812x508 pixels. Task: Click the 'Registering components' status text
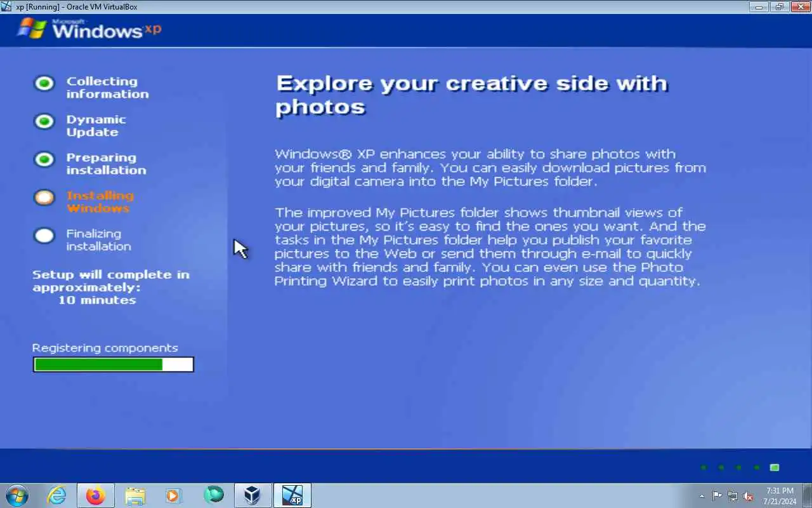click(x=105, y=348)
